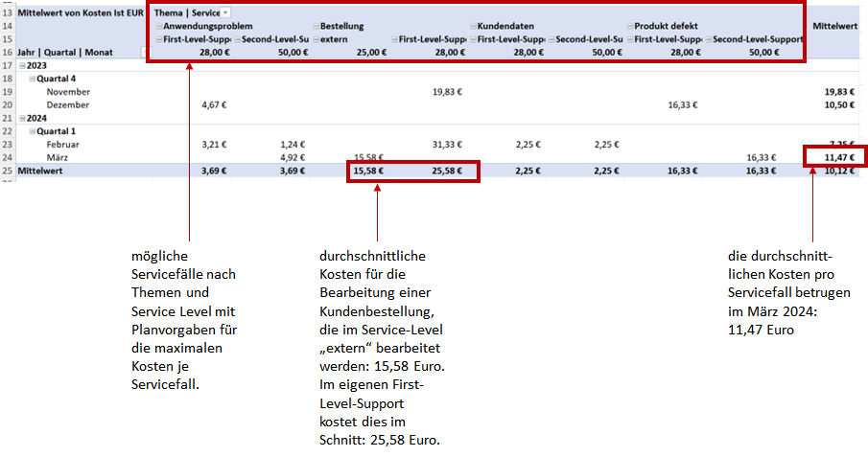
Task: Collapse First-Level-Support under Anwendungsproblem
Action: coord(159,39)
